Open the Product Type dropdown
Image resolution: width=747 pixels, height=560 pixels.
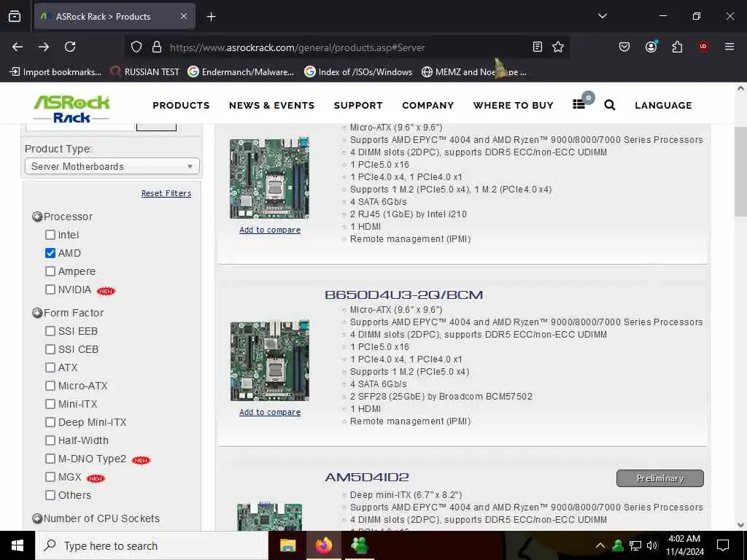click(112, 166)
